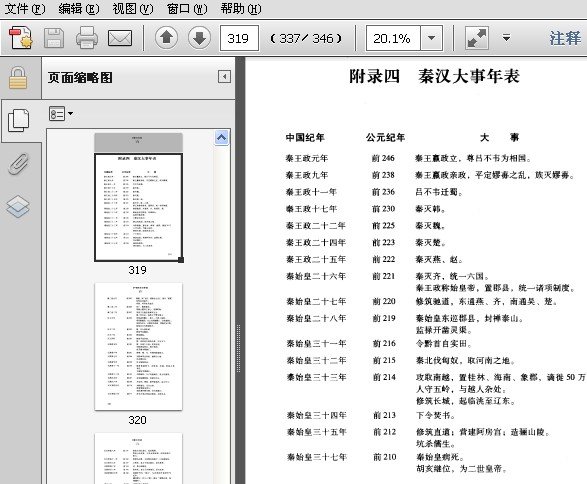Open the 注释 comments panel
The height and width of the screenshot is (484, 587).
point(565,38)
